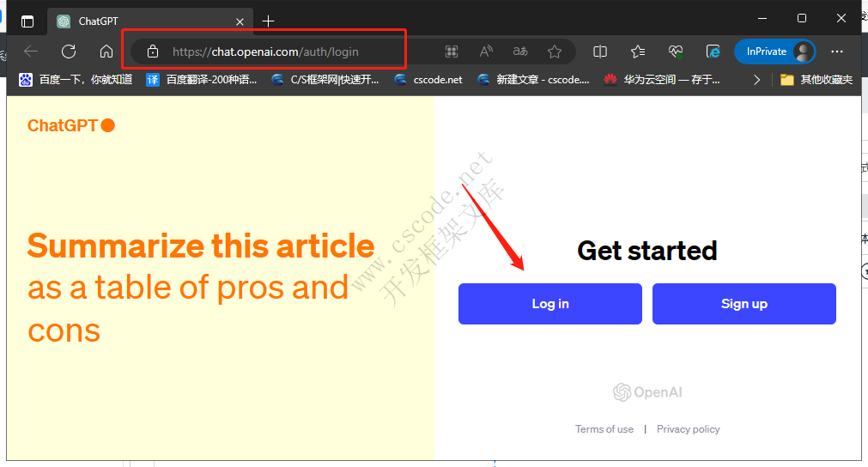Viewport: 868px width, 467px height.
Task: Open cscode.net bookmark
Action: coord(428,80)
